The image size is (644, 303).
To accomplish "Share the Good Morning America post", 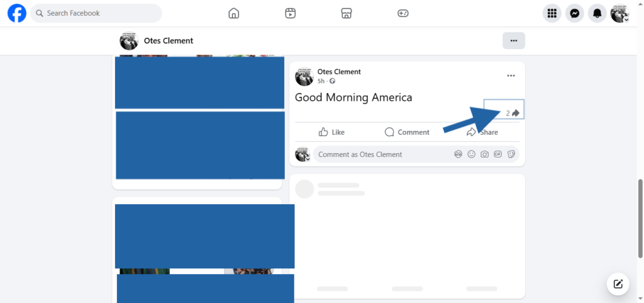I will pyautogui.click(x=482, y=132).
